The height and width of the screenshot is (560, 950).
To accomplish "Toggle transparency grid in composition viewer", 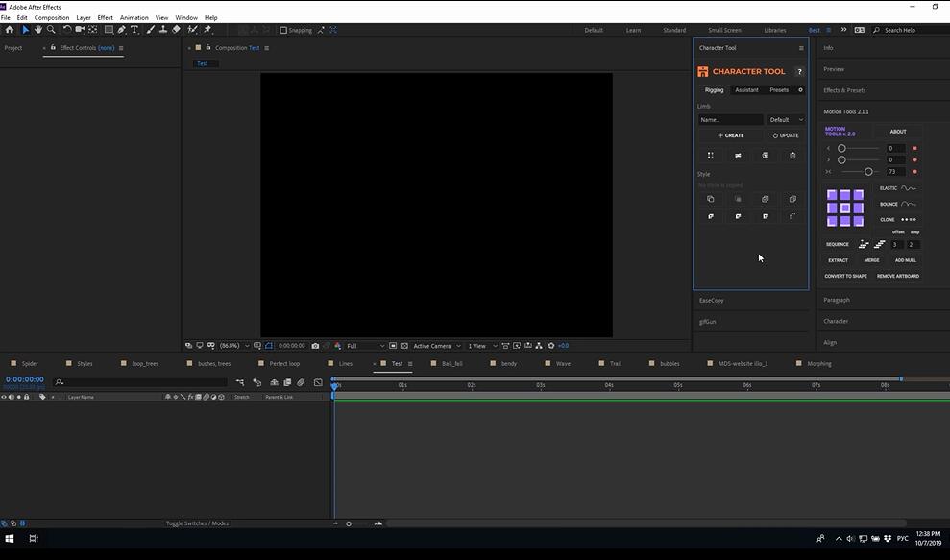I will point(404,346).
